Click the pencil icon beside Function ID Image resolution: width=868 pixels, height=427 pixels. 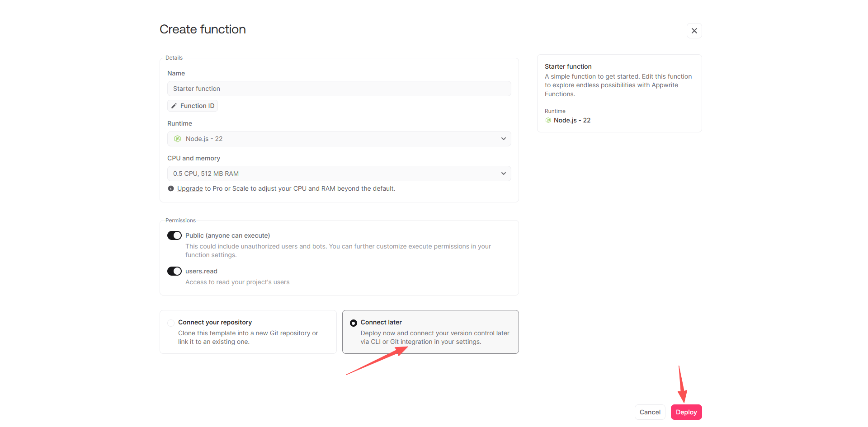point(174,106)
